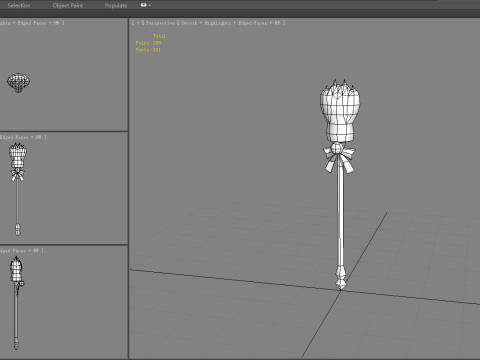Click the ribbon display toggle icon
The width and height of the screenshot is (480, 360).
(x=145, y=5)
